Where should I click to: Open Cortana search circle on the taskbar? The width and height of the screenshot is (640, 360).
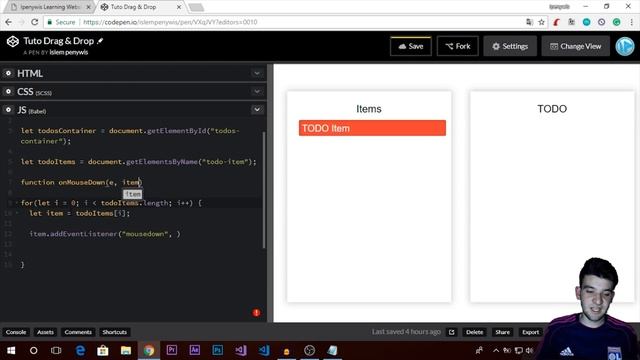(33, 350)
